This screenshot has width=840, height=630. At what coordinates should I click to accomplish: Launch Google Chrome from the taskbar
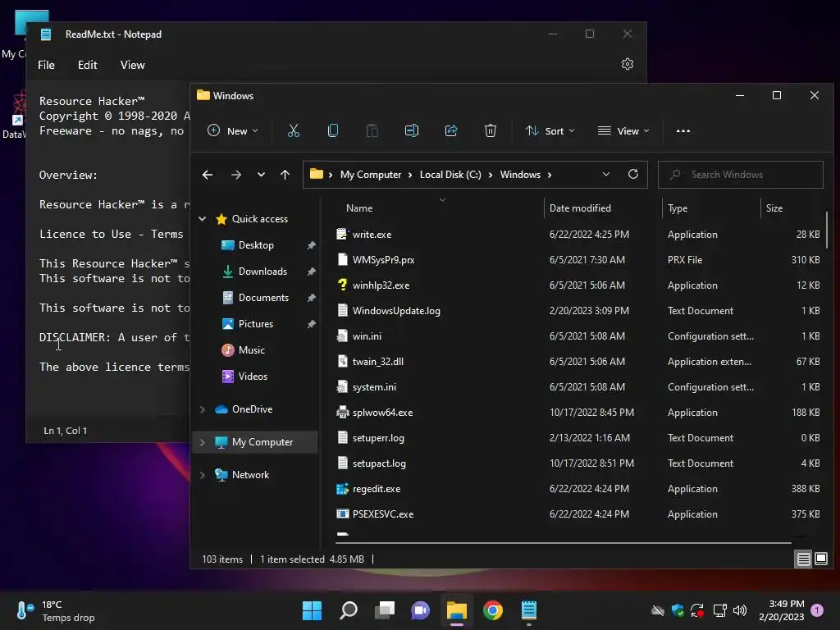[x=493, y=610]
